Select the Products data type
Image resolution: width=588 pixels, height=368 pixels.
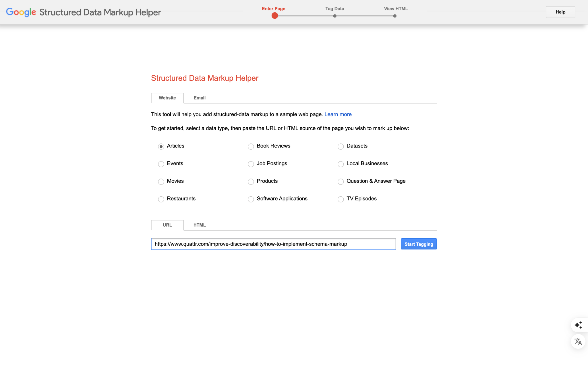pyautogui.click(x=251, y=182)
